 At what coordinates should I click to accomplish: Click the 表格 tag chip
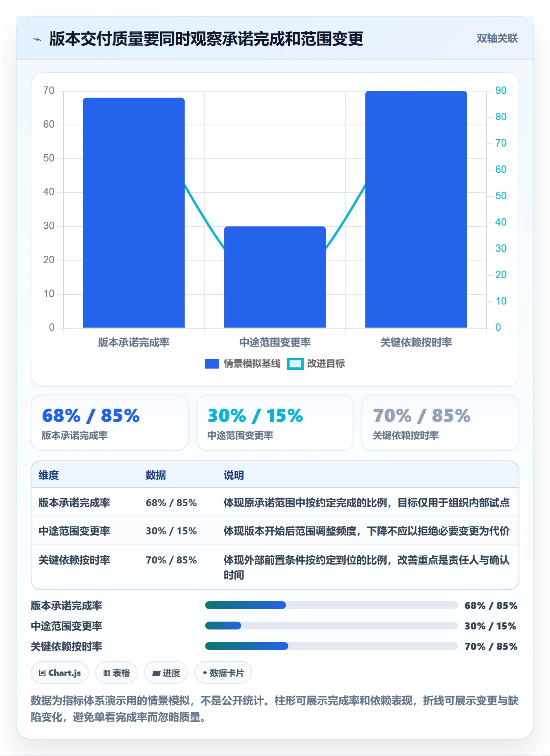[116, 673]
